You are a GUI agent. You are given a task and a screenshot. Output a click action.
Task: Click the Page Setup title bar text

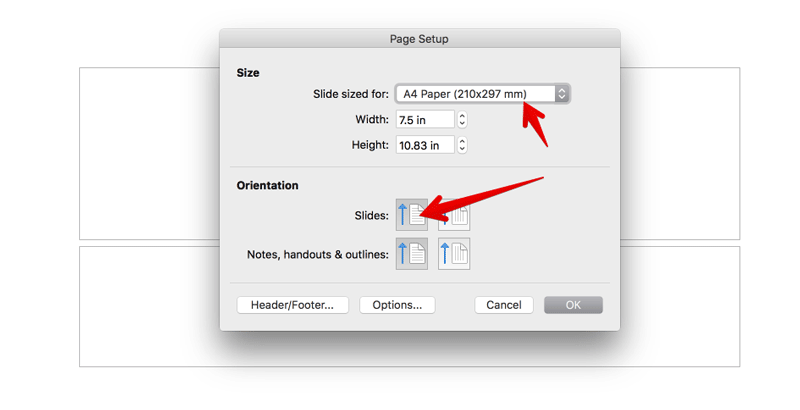[x=419, y=39]
